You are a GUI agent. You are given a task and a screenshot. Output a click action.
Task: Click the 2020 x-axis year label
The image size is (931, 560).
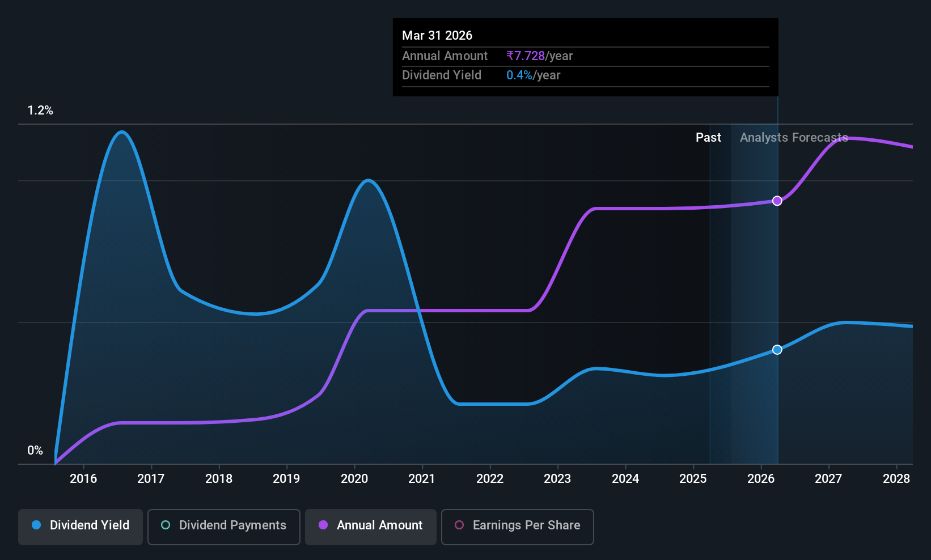click(x=354, y=478)
